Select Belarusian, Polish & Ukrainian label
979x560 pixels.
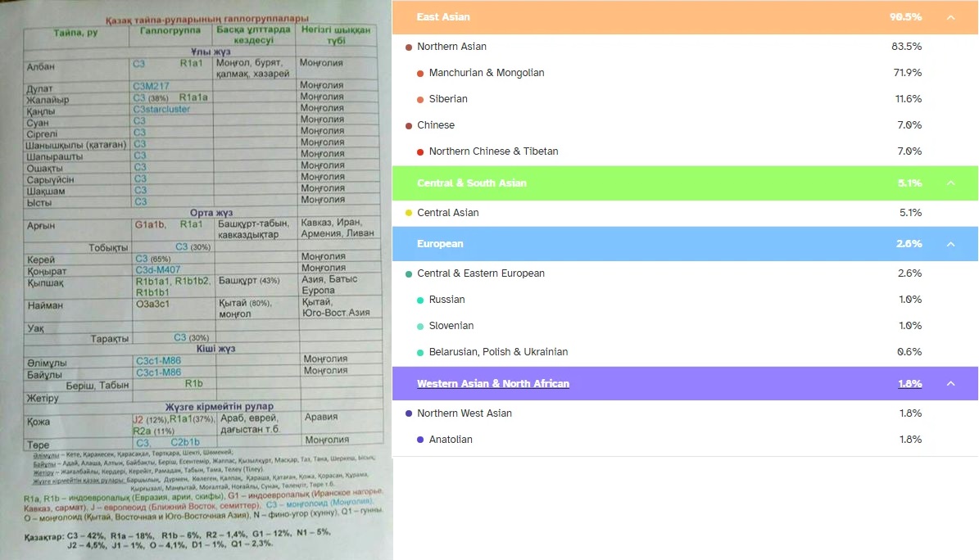pos(498,351)
